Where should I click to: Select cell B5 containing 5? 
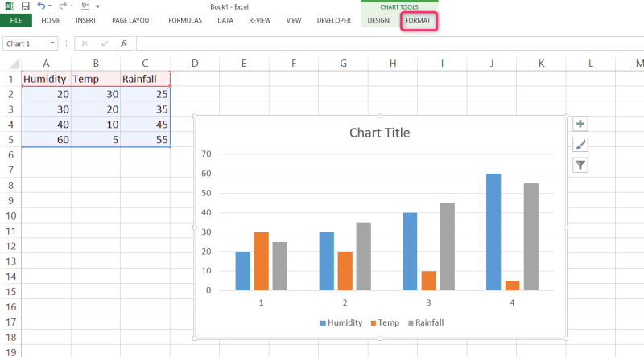[96, 140]
